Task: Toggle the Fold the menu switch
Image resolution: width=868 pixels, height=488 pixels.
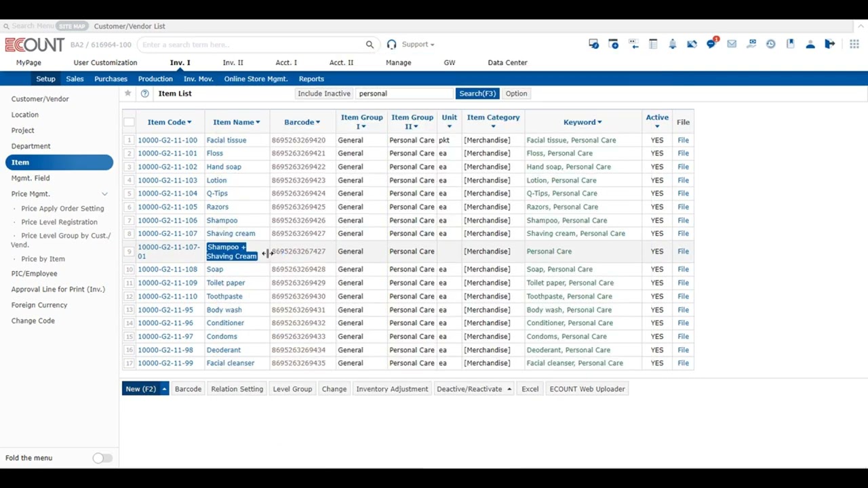Action: (x=102, y=458)
